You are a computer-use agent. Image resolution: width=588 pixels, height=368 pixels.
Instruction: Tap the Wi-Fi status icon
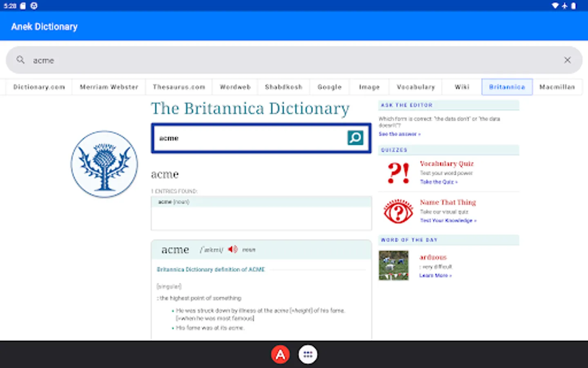[x=555, y=6]
